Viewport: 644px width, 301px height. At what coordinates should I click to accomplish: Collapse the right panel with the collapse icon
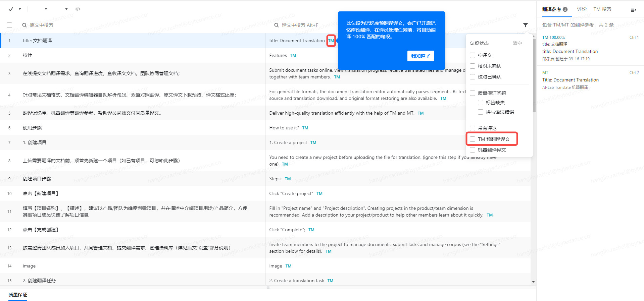pyautogui.click(x=633, y=10)
